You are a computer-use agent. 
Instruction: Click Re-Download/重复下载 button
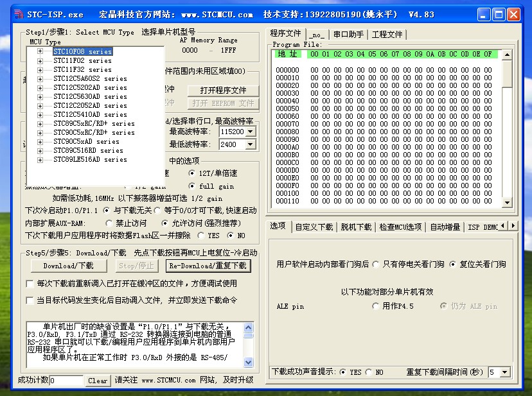tap(208, 266)
